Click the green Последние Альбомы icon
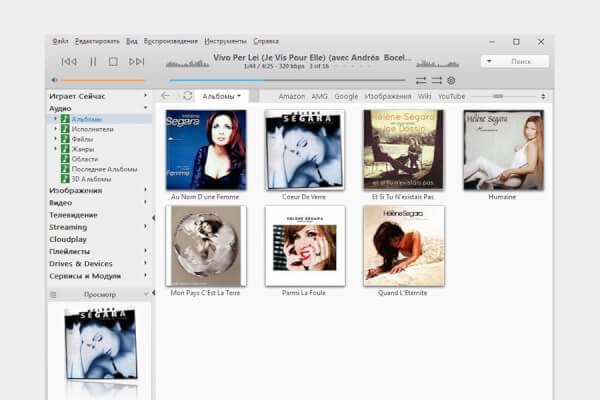 [65, 169]
